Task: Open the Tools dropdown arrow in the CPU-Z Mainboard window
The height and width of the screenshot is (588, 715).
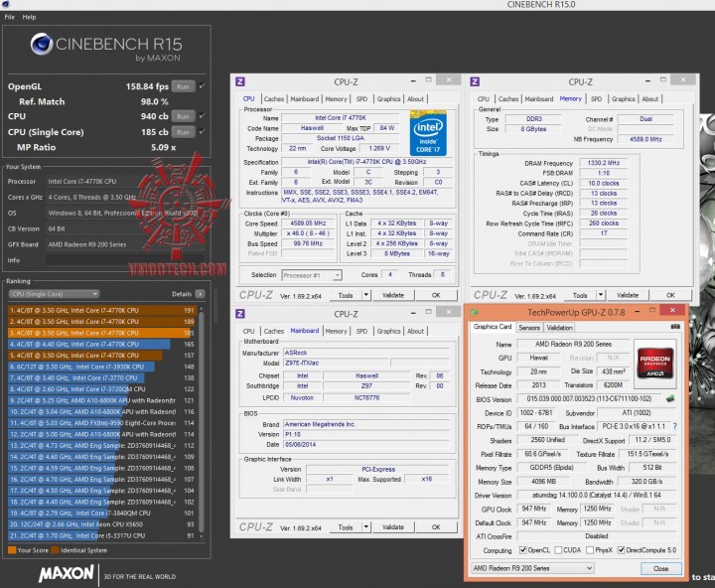Action: pyautogui.click(x=365, y=526)
